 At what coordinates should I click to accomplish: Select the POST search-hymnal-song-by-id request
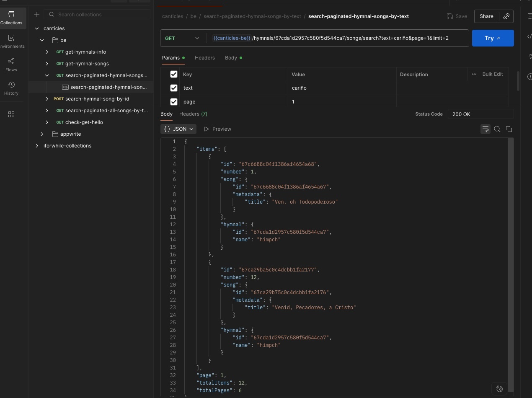coord(91,99)
